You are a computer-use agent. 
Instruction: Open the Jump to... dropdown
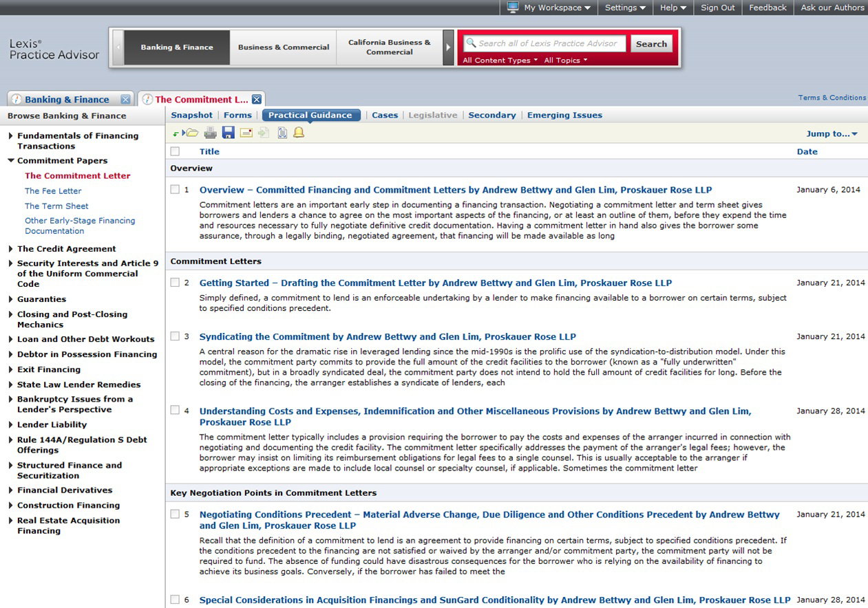832,133
